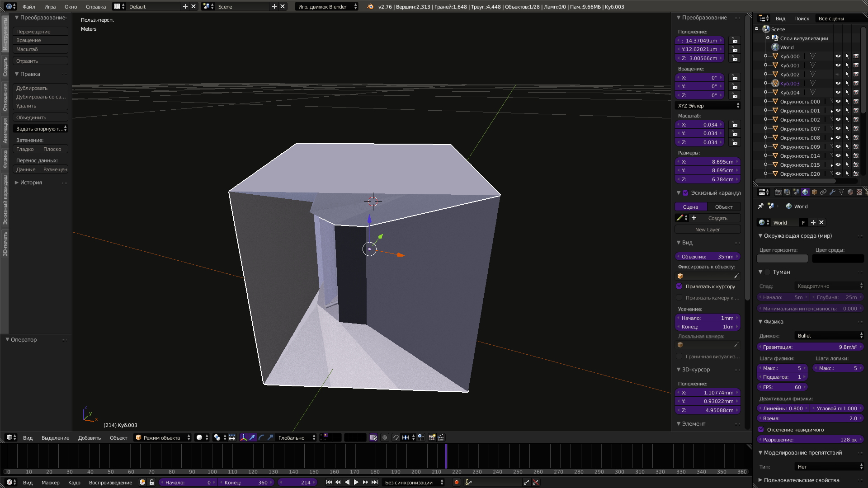Disable 'Привязать к курсору' checkbox

679,286
